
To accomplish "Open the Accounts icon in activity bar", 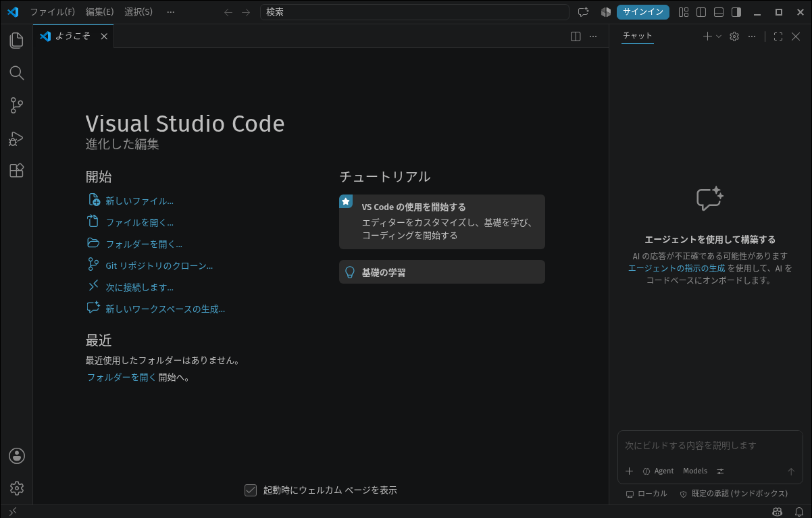I will point(17,456).
